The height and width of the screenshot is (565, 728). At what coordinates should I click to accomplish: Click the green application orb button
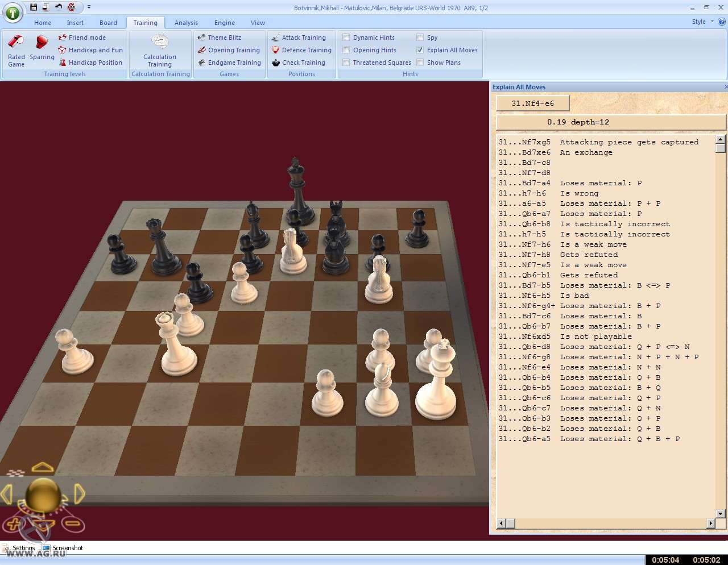(13, 13)
